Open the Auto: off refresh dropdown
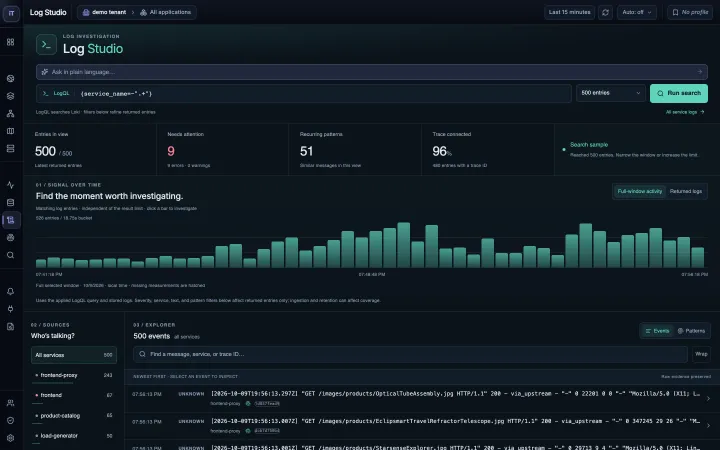 [636, 12]
